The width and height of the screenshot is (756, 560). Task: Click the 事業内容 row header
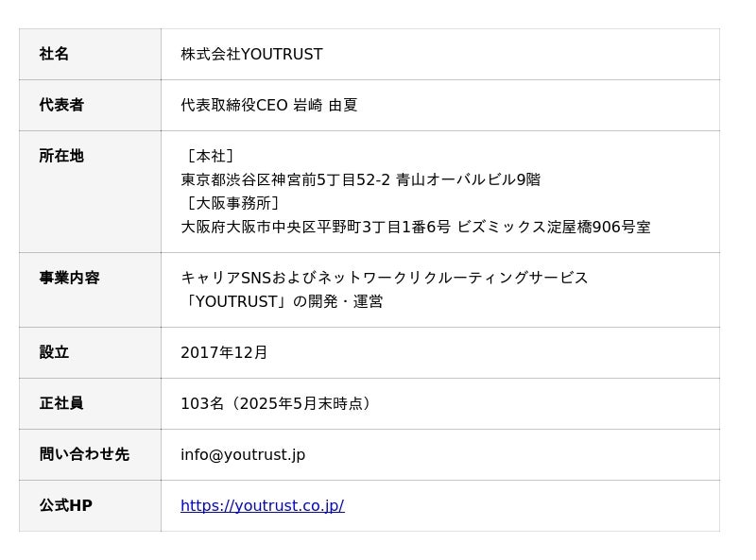[x=69, y=279]
